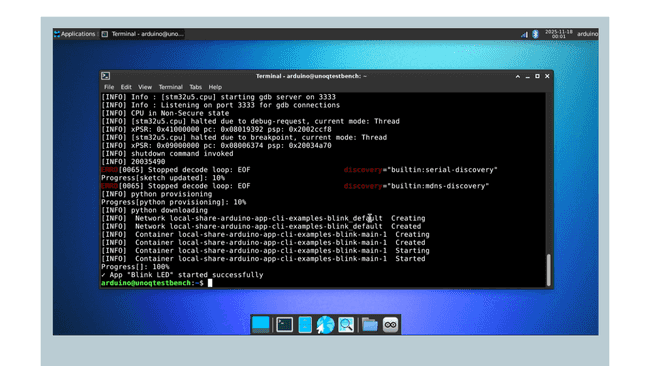The height and width of the screenshot is (366, 650).
Task: Open the File menu
Action: 109,87
